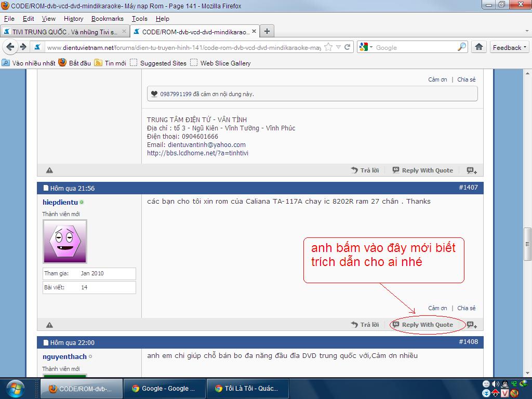Bookmark this page with the star icon
The width and height of the screenshot is (532, 399).
(328, 47)
